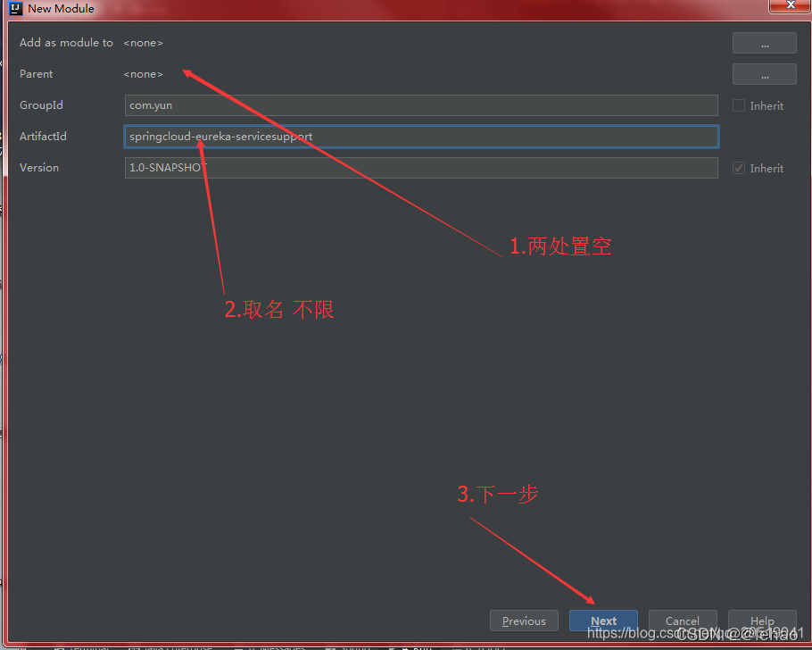Go back with the Previous button
Viewport: 812px width, 650px height.
pyautogui.click(x=524, y=621)
